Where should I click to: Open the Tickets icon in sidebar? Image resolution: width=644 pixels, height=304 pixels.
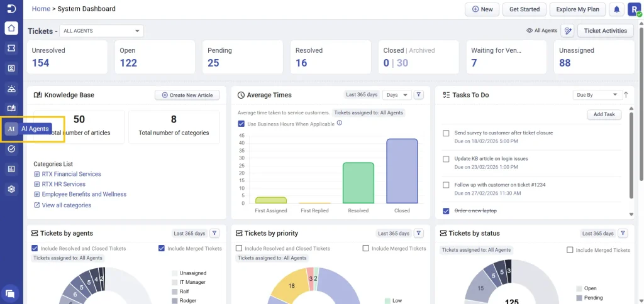pyautogui.click(x=11, y=48)
